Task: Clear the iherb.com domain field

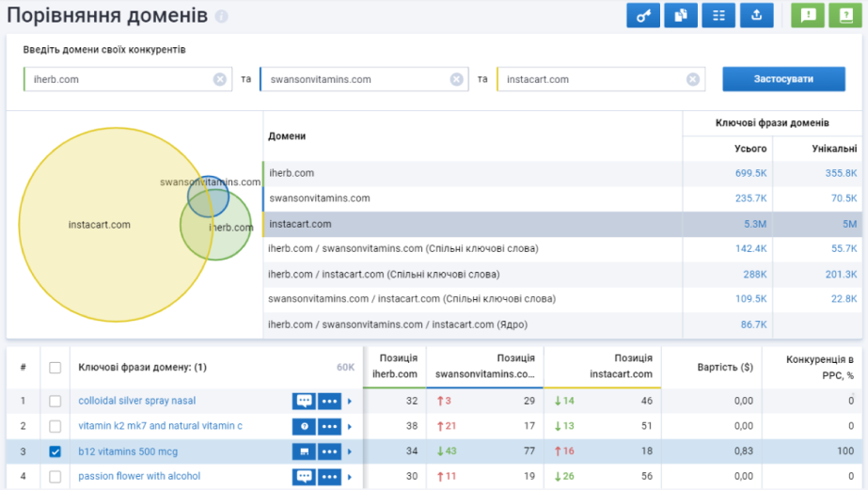Action: click(220, 79)
